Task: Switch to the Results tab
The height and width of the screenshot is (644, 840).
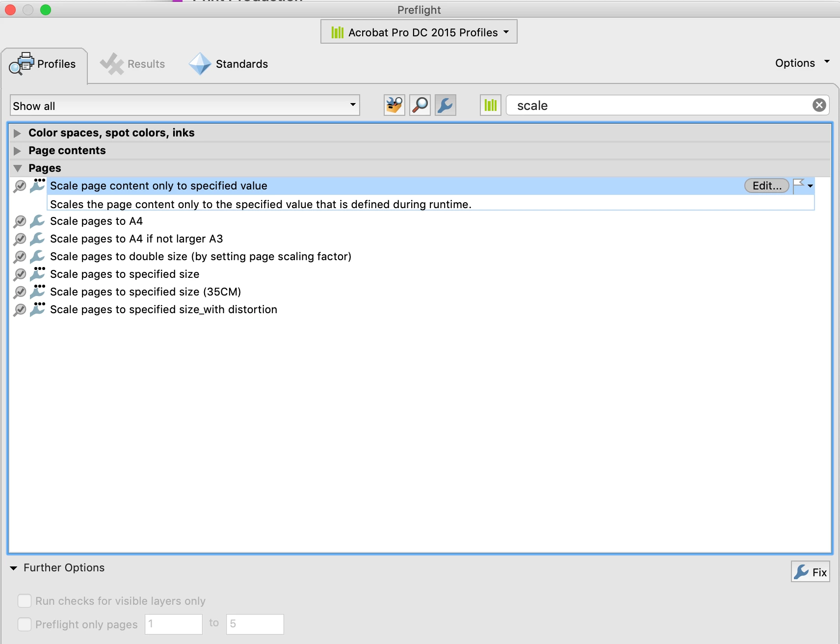Action: [132, 64]
